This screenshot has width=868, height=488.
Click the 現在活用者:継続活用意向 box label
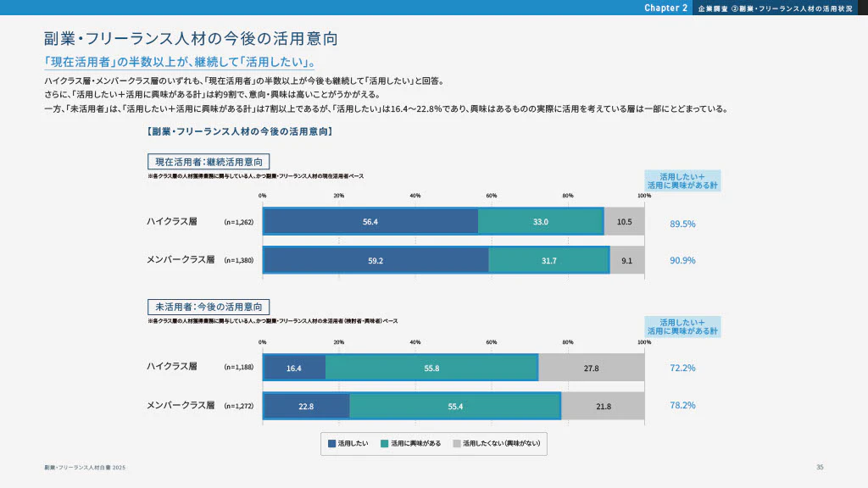pos(209,162)
